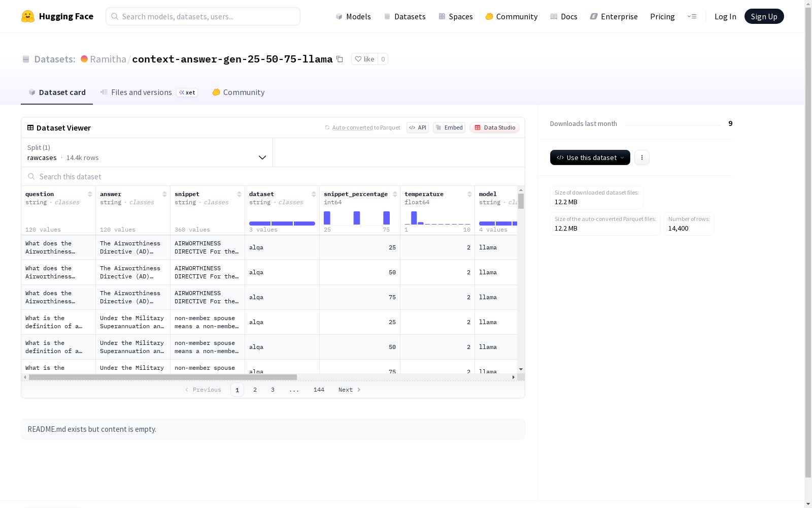812x508 pixels.
Task: Sort the snippet_percentage column
Action: tap(395, 194)
